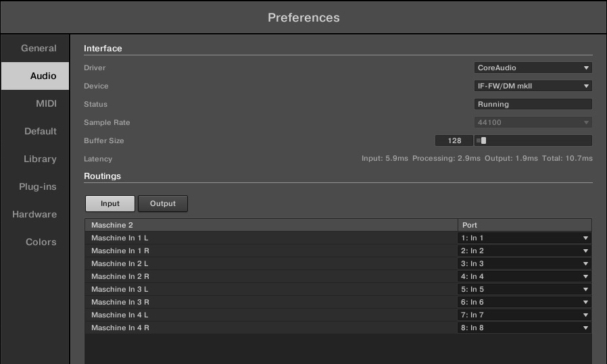Viewport: 607px width, 364px height.
Task: Open port dropdown for Maschine In 3 R
Action: point(525,302)
